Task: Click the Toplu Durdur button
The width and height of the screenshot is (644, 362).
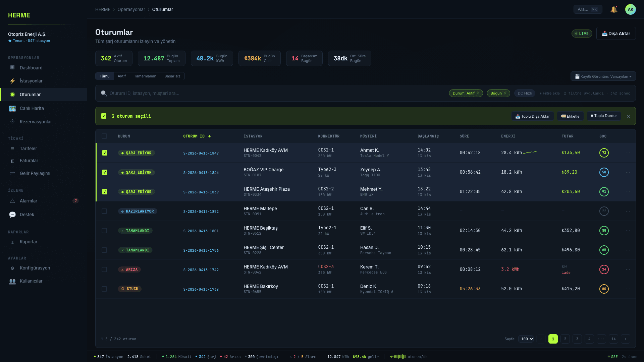Action: click(604, 116)
